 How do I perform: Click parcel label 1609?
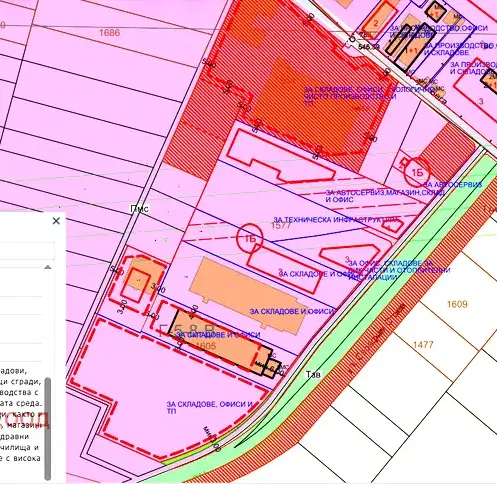pyautogui.click(x=457, y=304)
